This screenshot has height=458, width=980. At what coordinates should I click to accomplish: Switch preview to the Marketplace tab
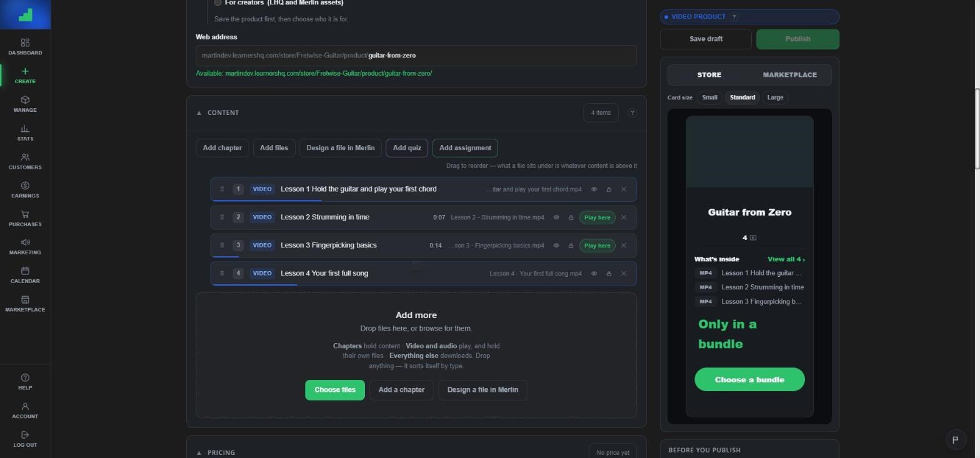pyautogui.click(x=789, y=75)
